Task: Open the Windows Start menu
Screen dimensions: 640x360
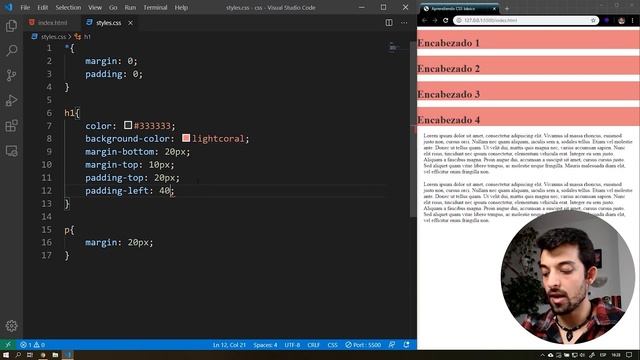Action: (6, 355)
